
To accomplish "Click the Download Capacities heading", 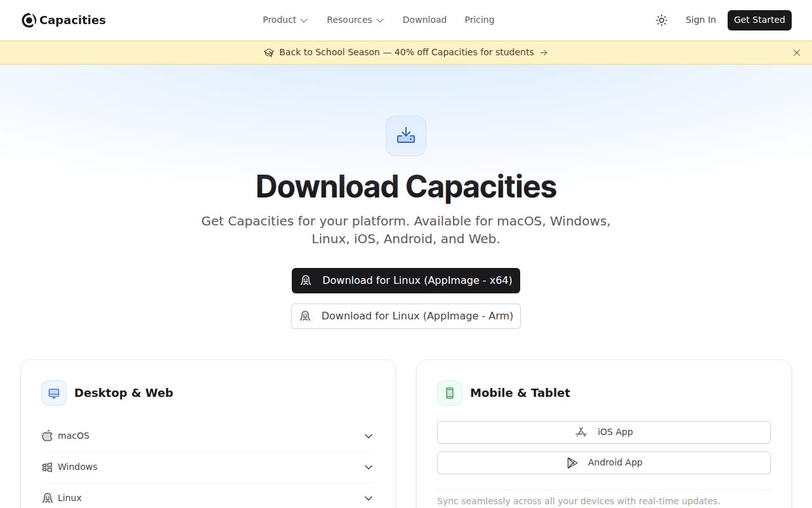I will point(406,187).
